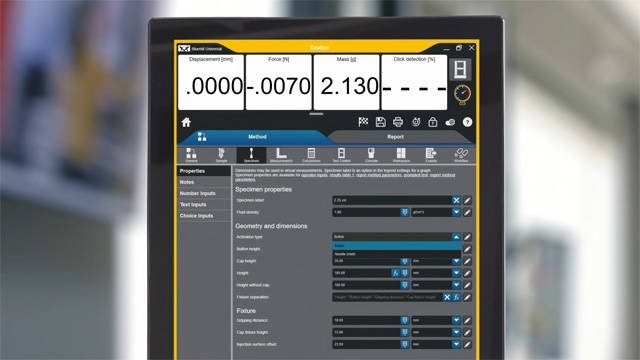Open formula editor for Fixture separation

click(x=456, y=297)
